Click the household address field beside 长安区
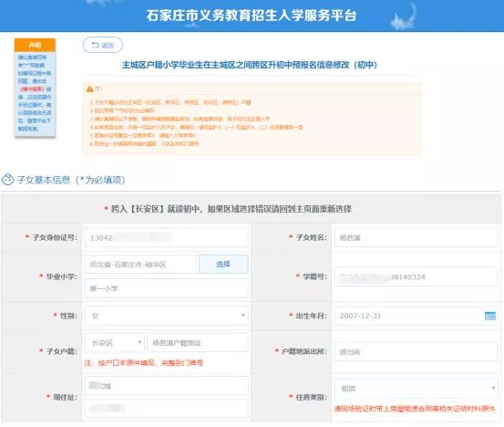This screenshot has width=504, height=427. click(x=198, y=343)
